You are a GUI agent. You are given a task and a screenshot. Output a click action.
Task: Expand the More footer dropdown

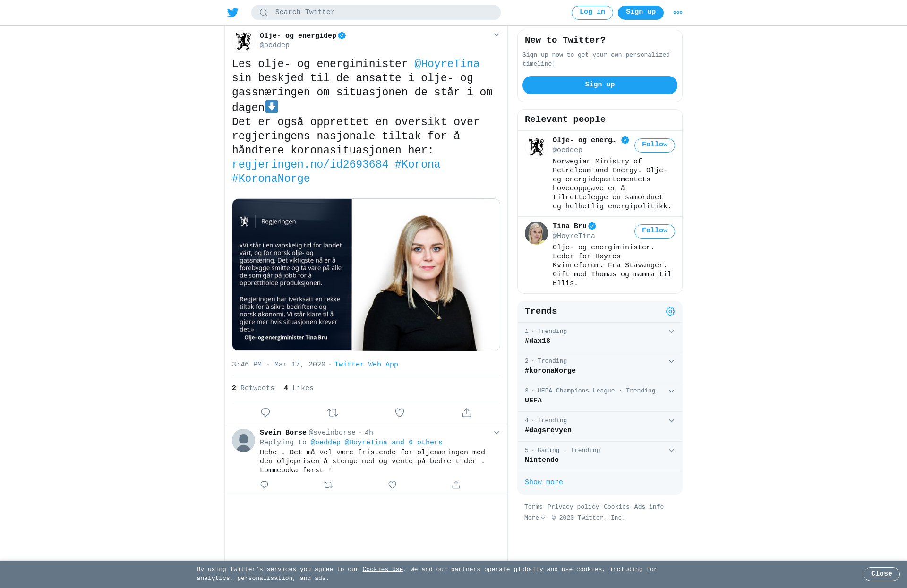pyautogui.click(x=535, y=518)
